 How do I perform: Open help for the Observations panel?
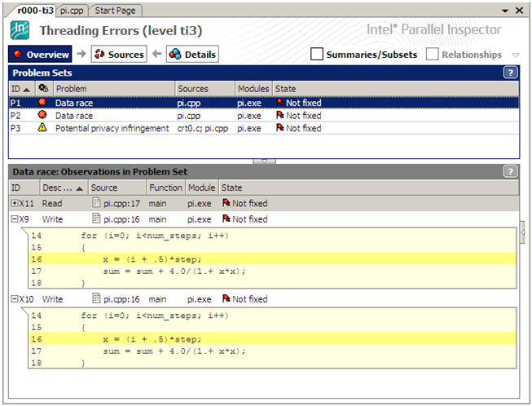(x=510, y=171)
